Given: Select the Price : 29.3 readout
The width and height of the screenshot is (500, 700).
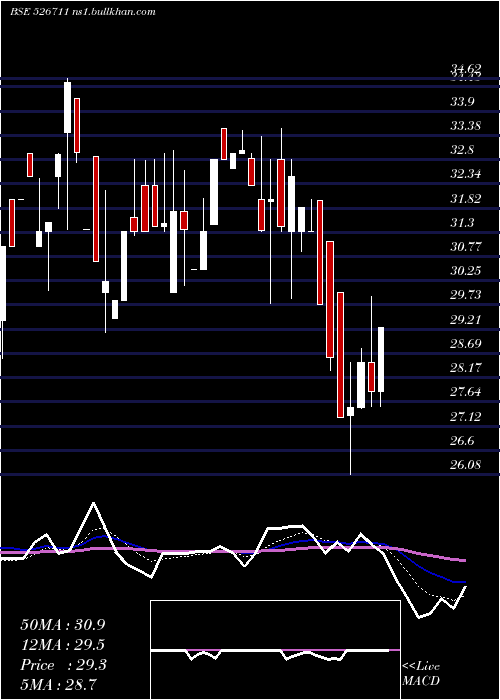Looking at the screenshot, I should point(63,665).
